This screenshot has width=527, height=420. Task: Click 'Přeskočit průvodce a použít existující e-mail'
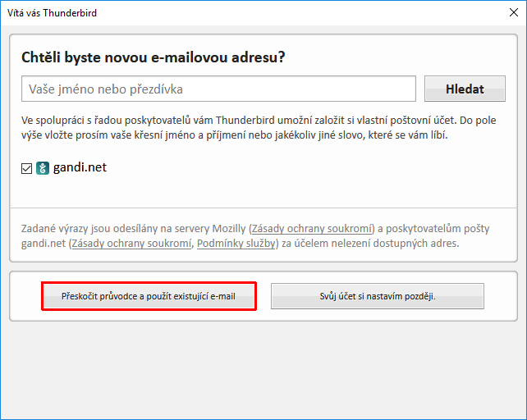[149, 296]
